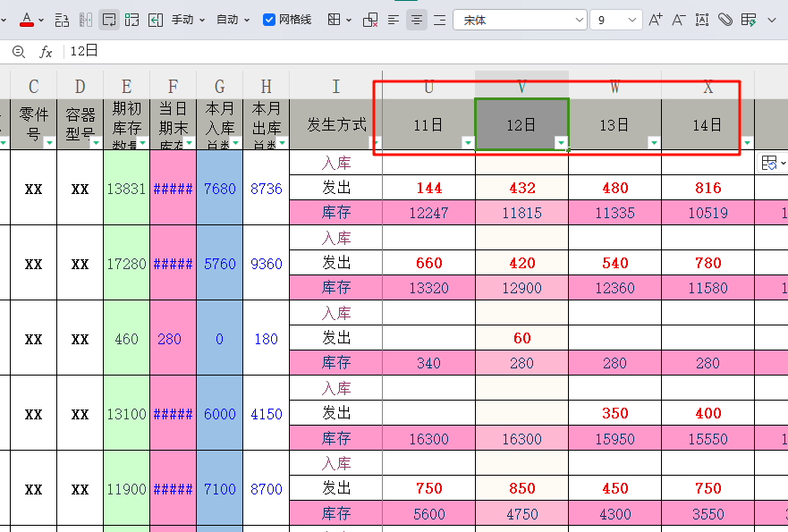
Task: Select red cell with value 350
Action: tap(615, 413)
